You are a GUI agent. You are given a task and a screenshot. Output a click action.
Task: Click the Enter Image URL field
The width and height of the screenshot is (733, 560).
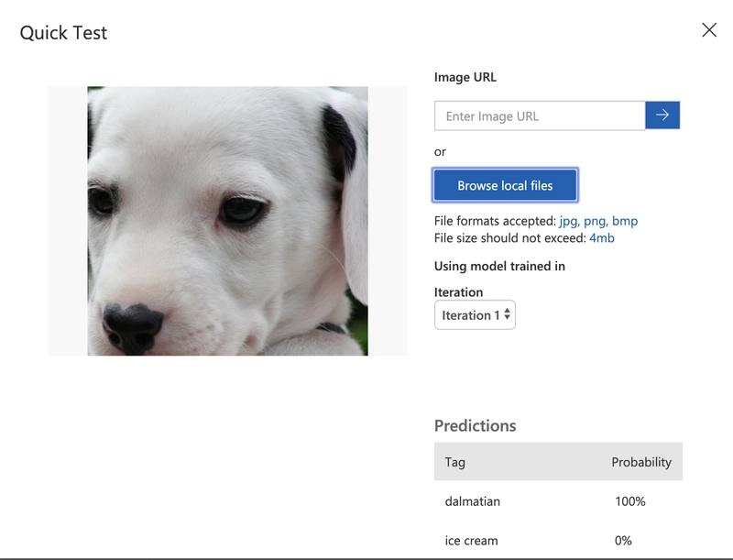tap(540, 116)
